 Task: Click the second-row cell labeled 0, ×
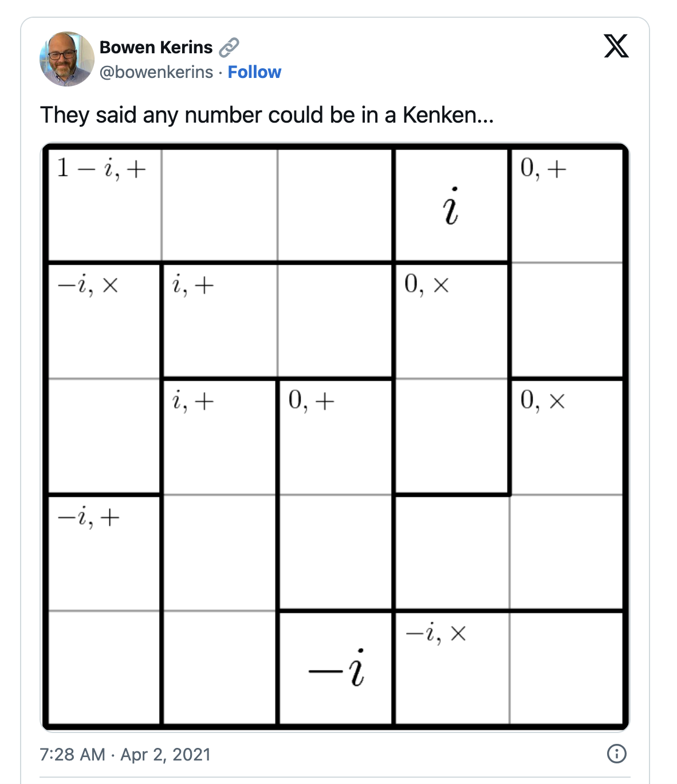(451, 321)
